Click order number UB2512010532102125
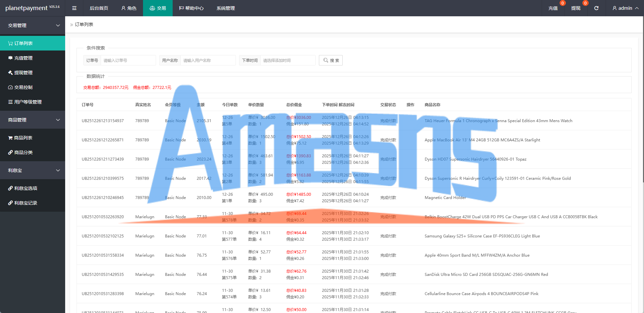 click(103, 236)
